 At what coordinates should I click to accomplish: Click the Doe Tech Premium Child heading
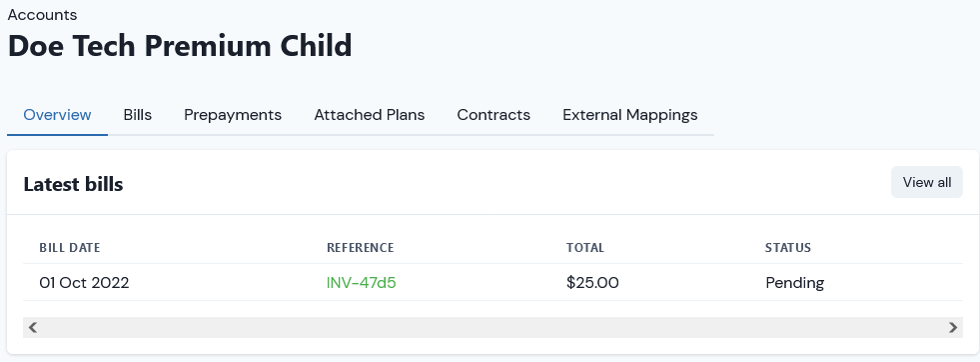point(180,46)
